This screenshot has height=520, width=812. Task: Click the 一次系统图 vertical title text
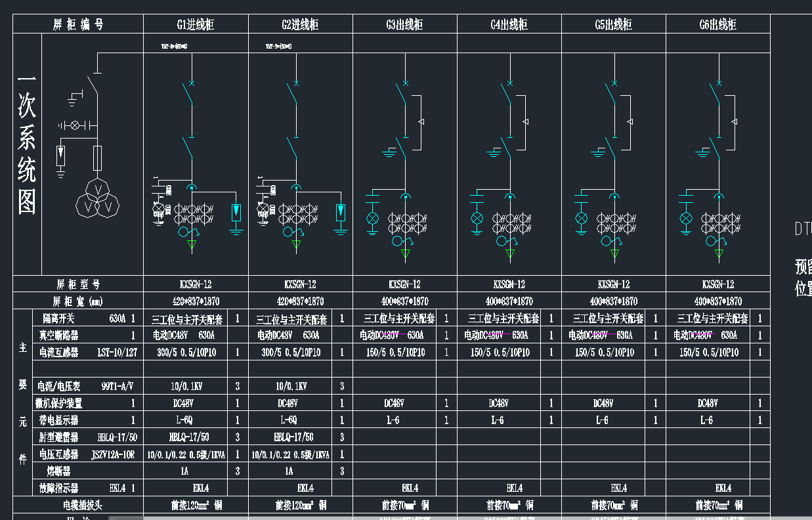point(27,144)
